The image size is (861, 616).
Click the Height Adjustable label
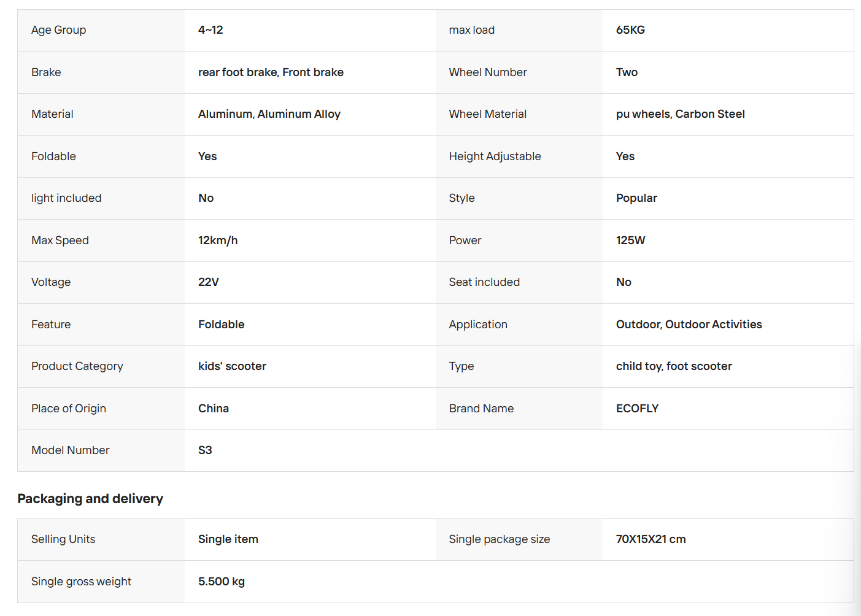click(x=495, y=156)
